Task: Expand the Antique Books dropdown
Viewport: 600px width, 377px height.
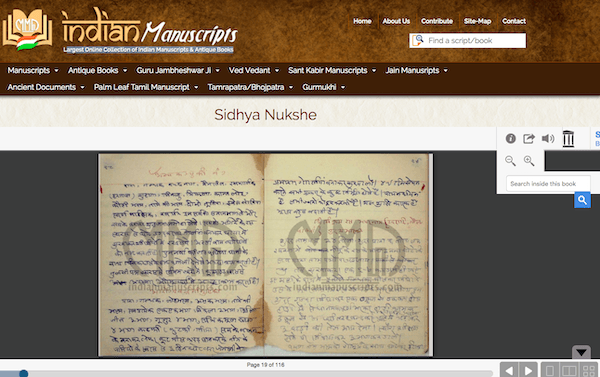Action: coord(98,70)
